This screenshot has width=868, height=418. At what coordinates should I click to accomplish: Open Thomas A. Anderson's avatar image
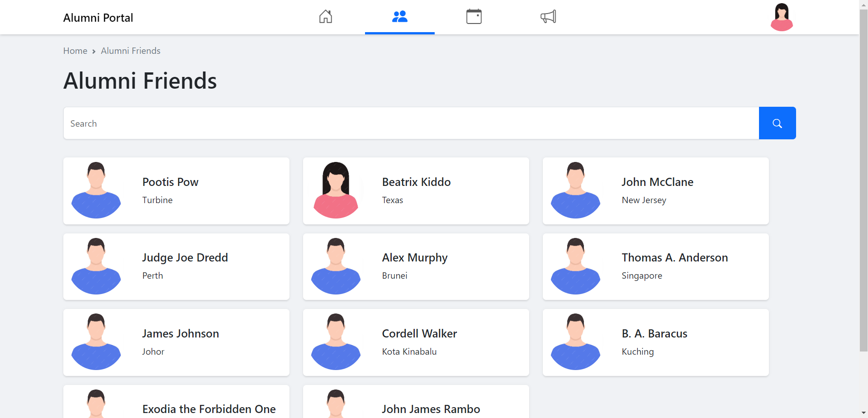[575, 266]
